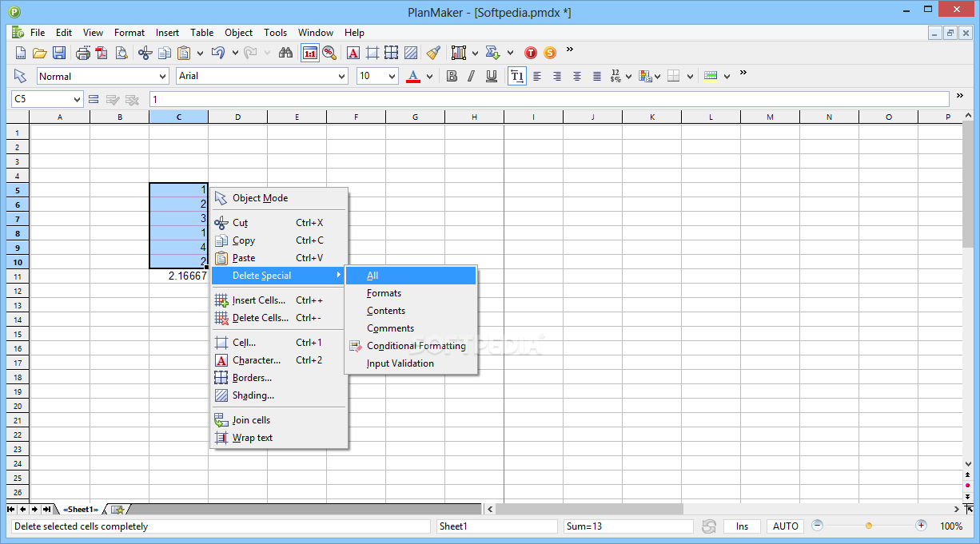Click the zoom in plus button
Screen dimensions: 980x544
tap(921, 526)
